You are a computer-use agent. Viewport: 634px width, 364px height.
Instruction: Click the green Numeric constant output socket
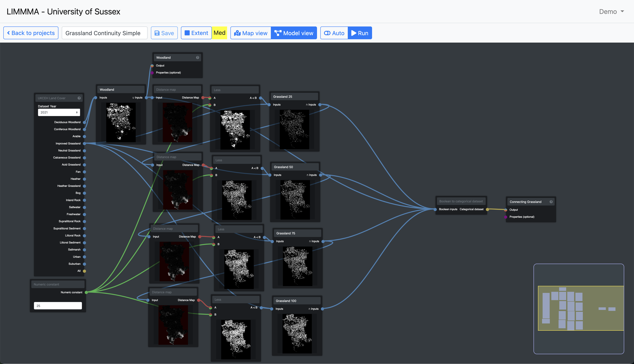pos(86,292)
